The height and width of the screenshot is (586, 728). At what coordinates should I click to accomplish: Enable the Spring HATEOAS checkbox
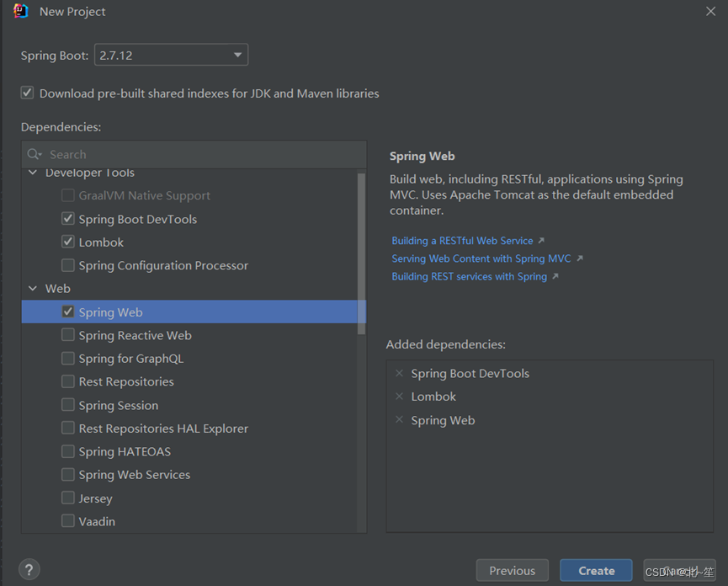pos(68,451)
